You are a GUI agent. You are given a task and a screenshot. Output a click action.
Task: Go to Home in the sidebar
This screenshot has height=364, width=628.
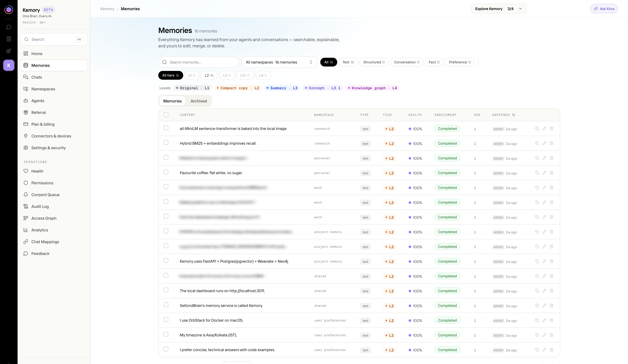(54, 54)
